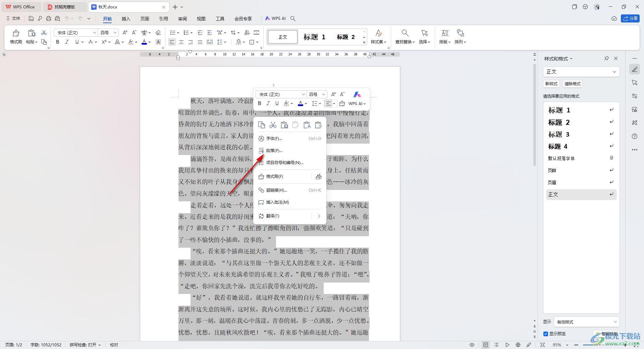Click Paste as text-only icon in context menu
Image resolution: width=644 pixels, height=349 pixels.
(x=307, y=125)
